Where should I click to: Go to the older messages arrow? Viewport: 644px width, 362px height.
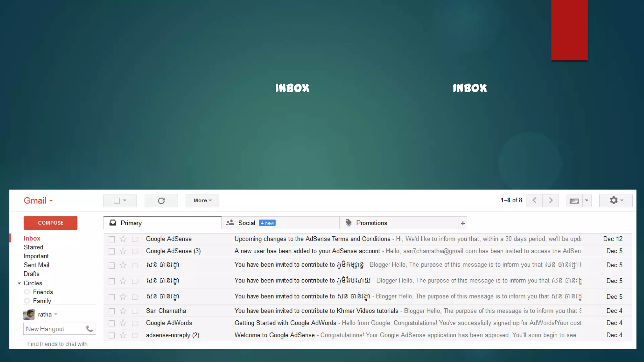point(551,200)
